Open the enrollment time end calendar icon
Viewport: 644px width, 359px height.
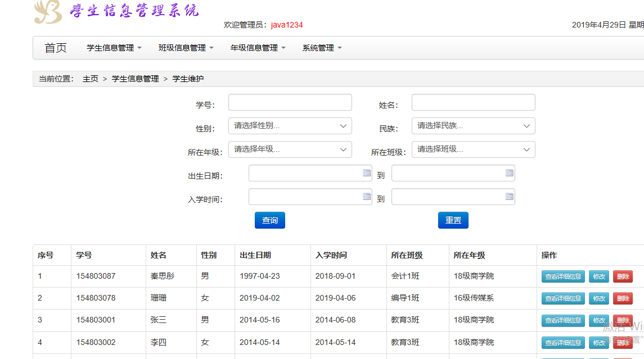[x=509, y=197]
